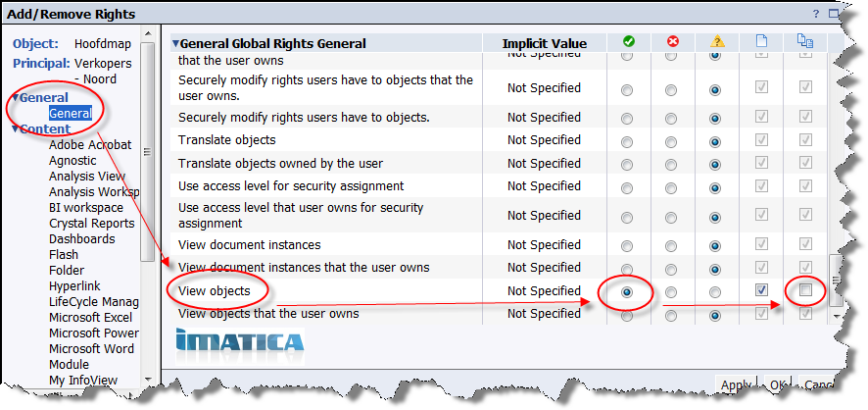Click the Apply to Sub Objects icon
Screen dimensions: 868x410
pos(804,41)
